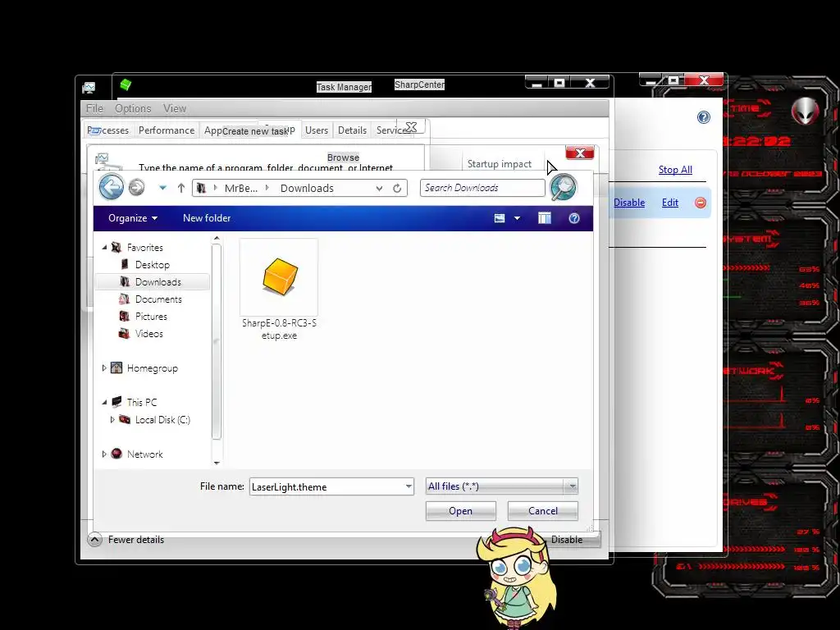
Task: Select Desktop in Favorites
Action: coord(152,265)
